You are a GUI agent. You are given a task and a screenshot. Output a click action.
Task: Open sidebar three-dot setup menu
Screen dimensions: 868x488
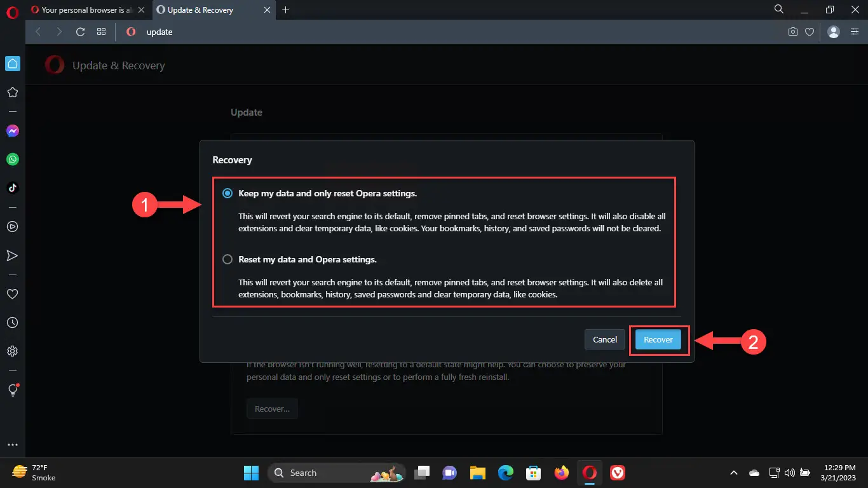(12, 445)
